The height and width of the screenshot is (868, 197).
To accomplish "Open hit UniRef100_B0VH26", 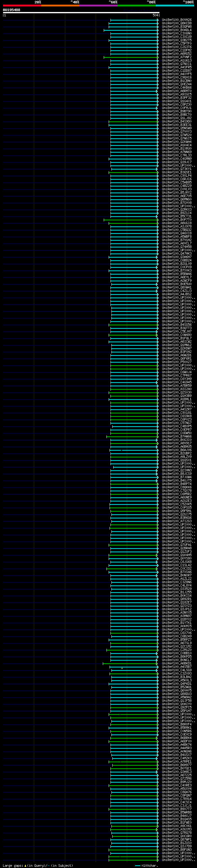I will [176, 20].
